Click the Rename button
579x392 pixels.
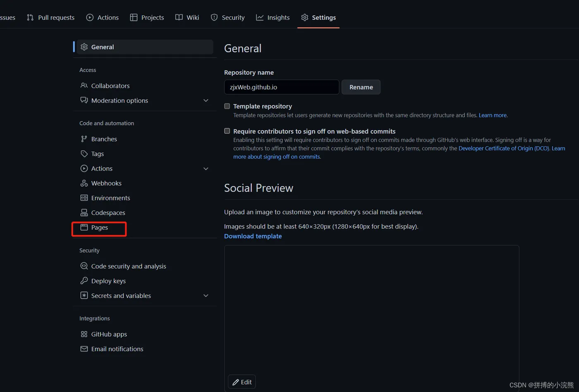click(361, 87)
